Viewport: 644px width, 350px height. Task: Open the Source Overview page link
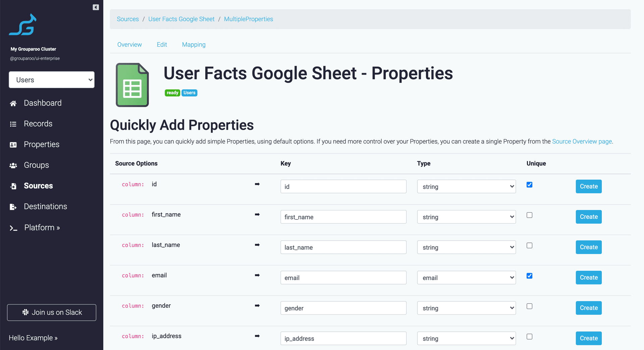(x=582, y=141)
